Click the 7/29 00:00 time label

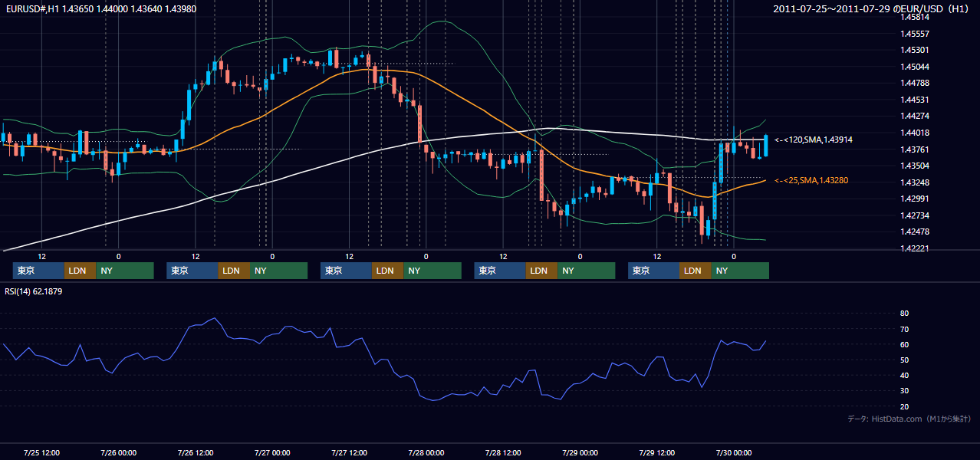579,452
